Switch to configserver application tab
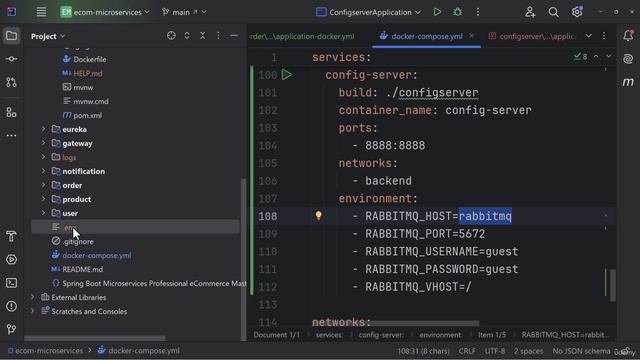The height and width of the screenshot is (360, 640). click(x=533, y=36)
